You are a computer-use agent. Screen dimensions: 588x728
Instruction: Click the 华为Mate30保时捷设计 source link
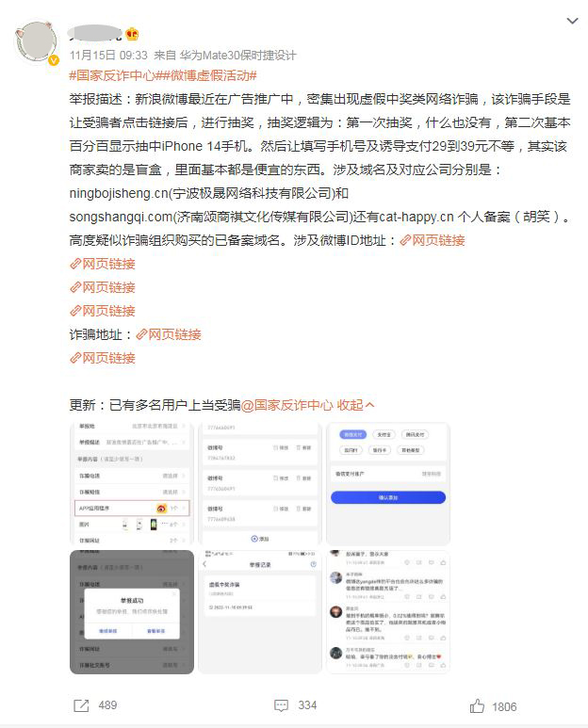[x=237, y=56]
